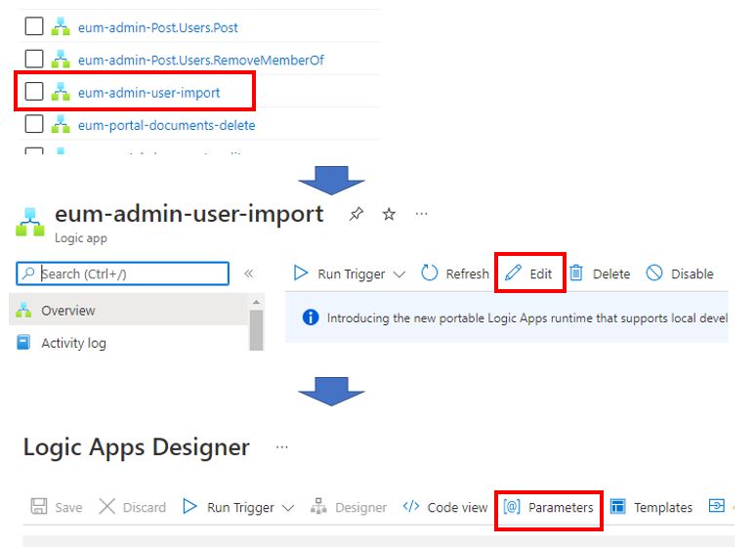Image resolution: width=756 pixels, height=547 pixels.
Task: Click the logic app icon beside eum-portal-documents-delete
Action: point(61,123)
